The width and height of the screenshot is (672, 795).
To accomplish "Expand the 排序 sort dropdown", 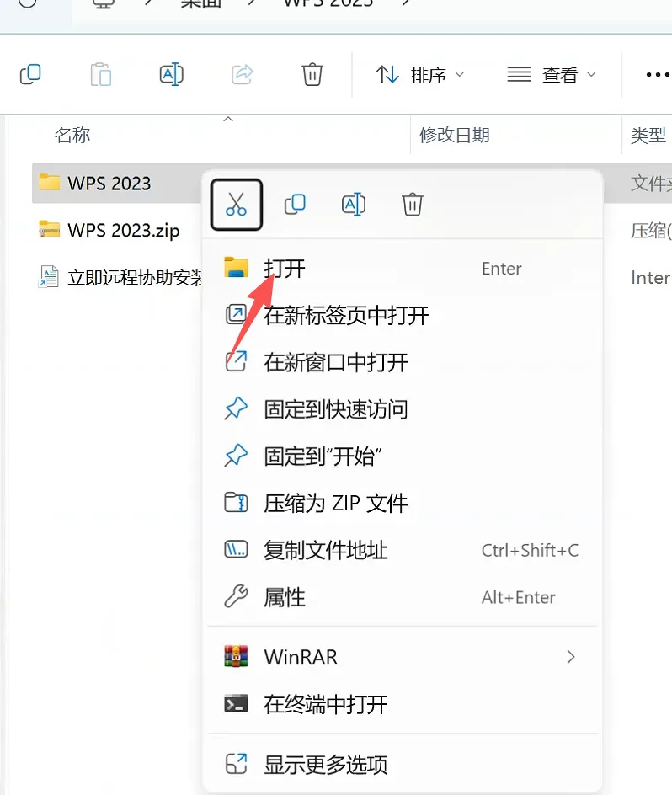I will [419, 74].
